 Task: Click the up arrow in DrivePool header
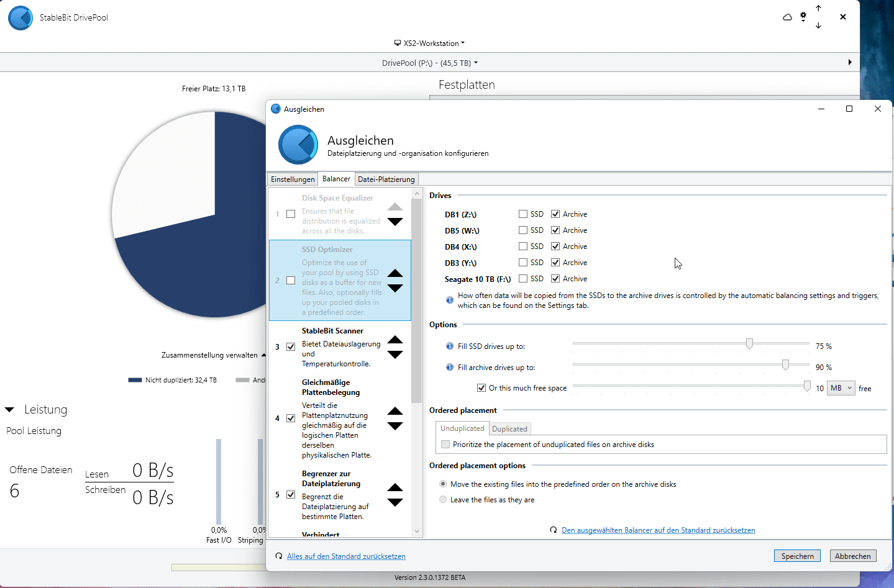tap(818, 9)
